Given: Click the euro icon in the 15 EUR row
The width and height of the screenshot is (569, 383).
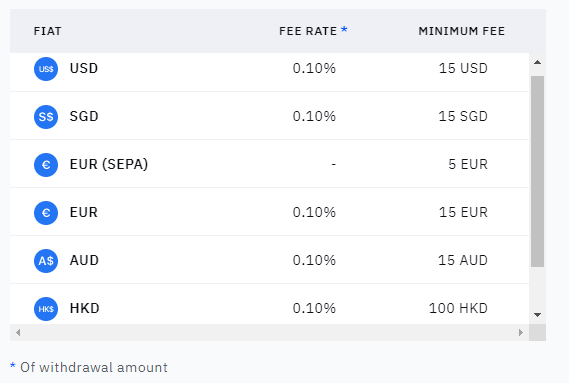Looking at the screenshot, I should coord(46,213).
